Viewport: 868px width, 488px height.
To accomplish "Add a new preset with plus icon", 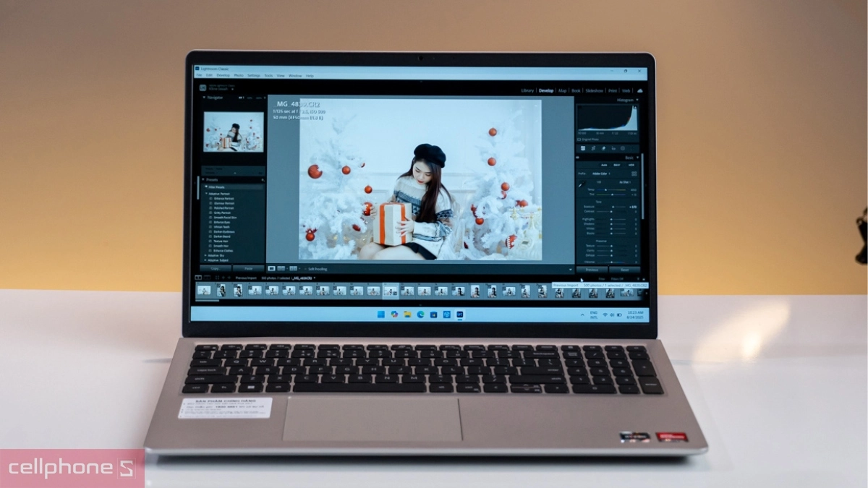I will coord(262,179).
